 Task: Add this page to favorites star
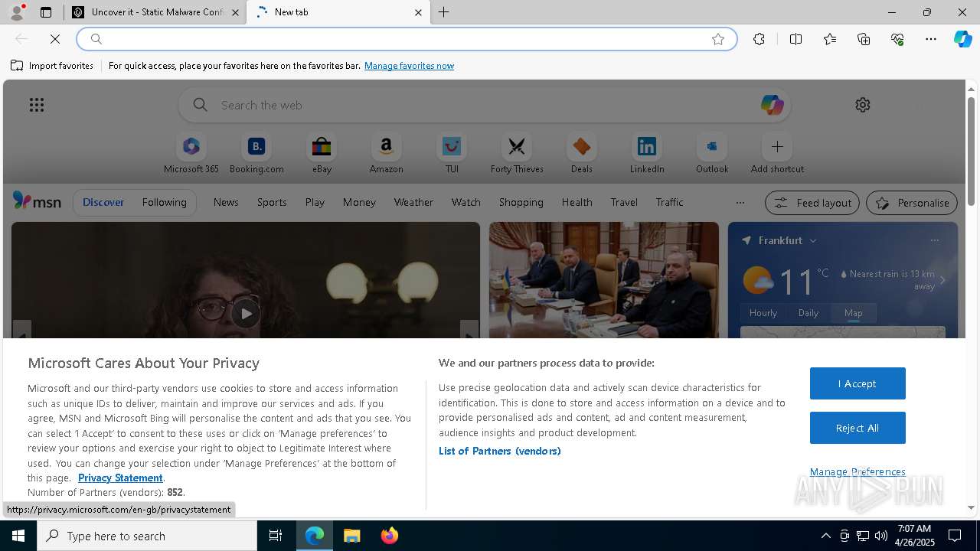[x=718, y=39]
